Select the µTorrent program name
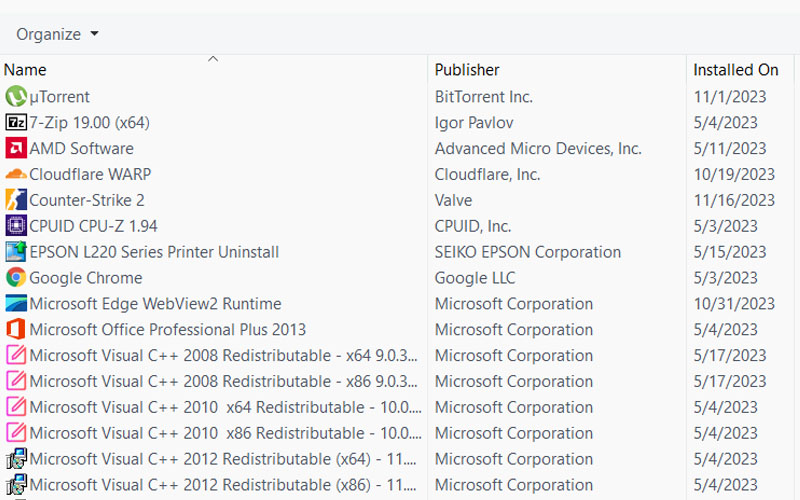The image size is (800, 500). tap(60, 96)
